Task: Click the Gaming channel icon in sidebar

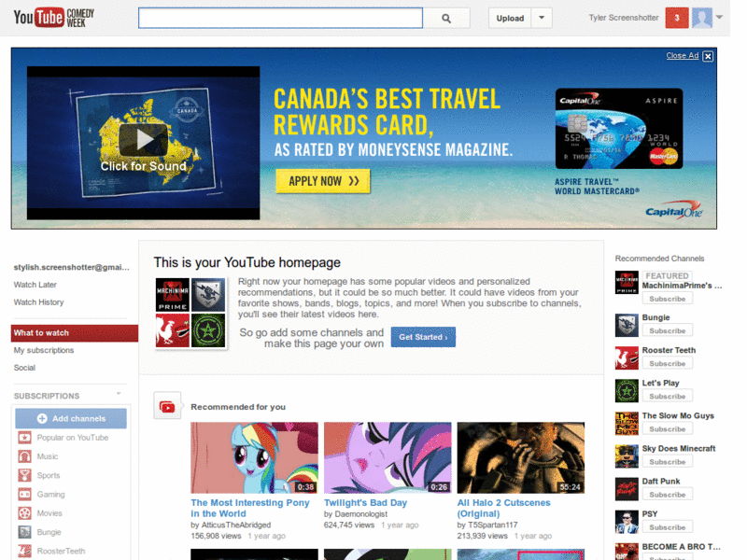Action: click(25, 495)
